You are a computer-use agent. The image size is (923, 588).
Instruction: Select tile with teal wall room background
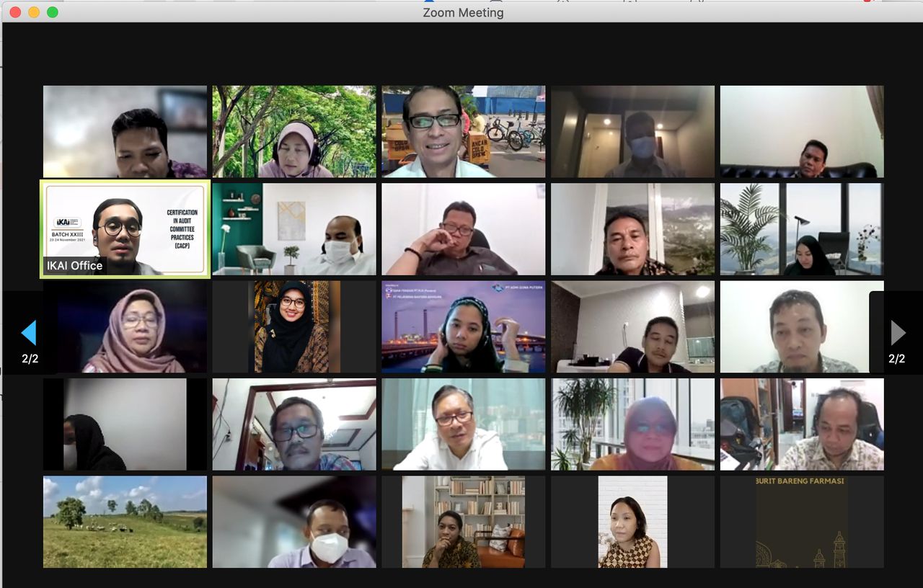tap(294, 229)
